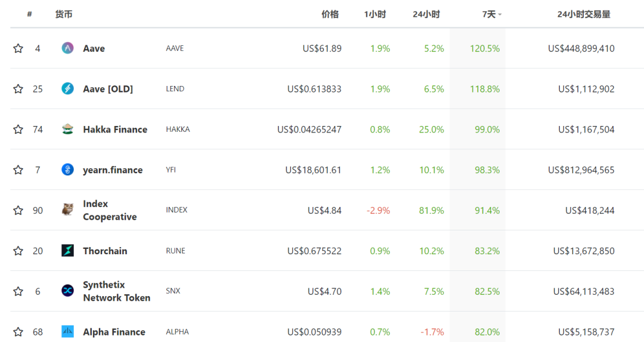Click the Thorchain logo icon

(x=67, y=250)
